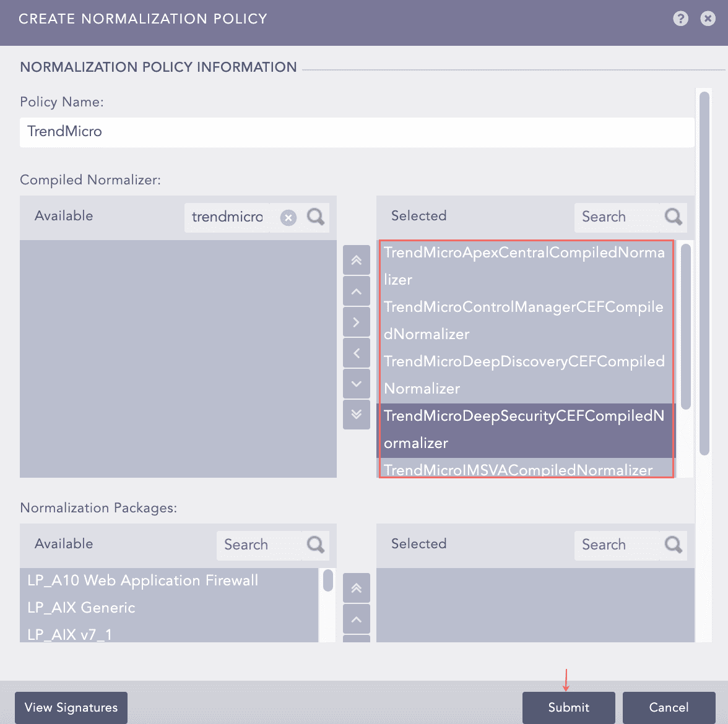The width and height of the screenshot is (728, 724).
Task: Open the help question mark icon
Action: click(x=680, y=19)
